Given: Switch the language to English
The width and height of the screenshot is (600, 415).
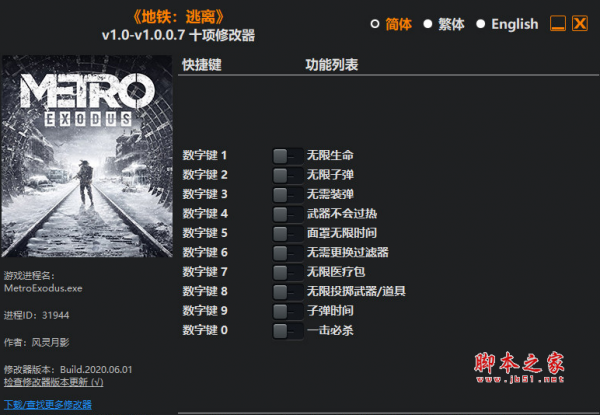Looking at the screenshot, I should 481,24.
